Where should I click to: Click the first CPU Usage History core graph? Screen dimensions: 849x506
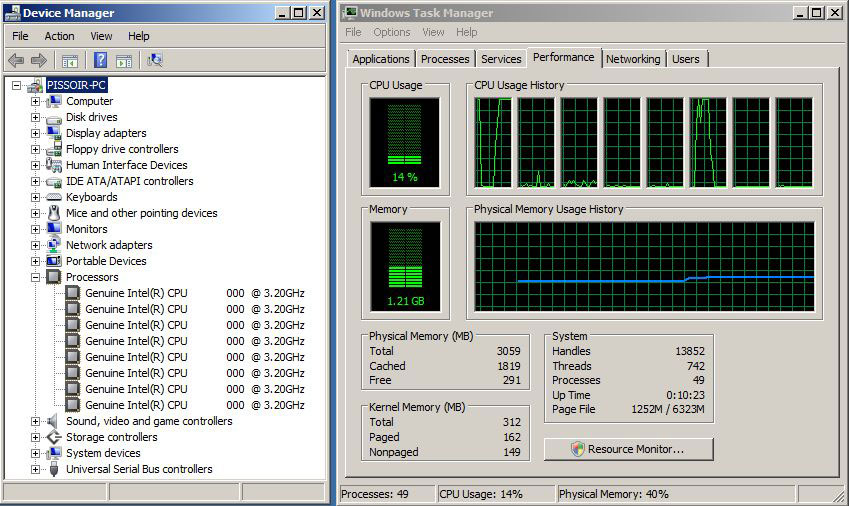493,142
